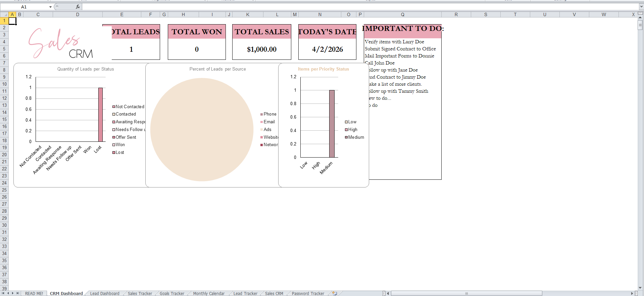Expand the formula bar with its arrow

(x=641, y=7)
